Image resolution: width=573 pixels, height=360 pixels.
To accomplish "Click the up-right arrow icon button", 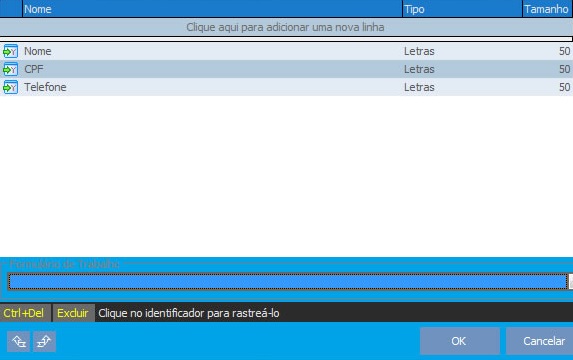I will (44, 342).
